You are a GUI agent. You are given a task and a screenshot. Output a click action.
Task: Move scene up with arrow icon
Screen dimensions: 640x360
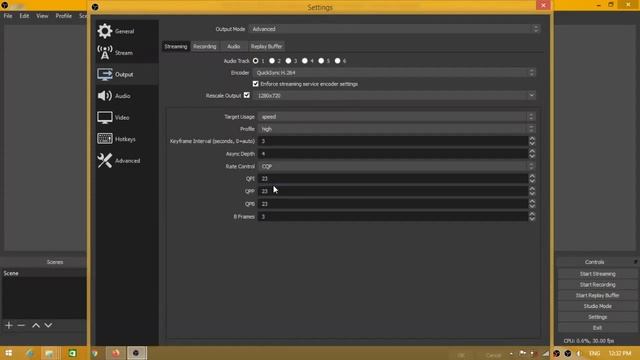tap(36, 325)
